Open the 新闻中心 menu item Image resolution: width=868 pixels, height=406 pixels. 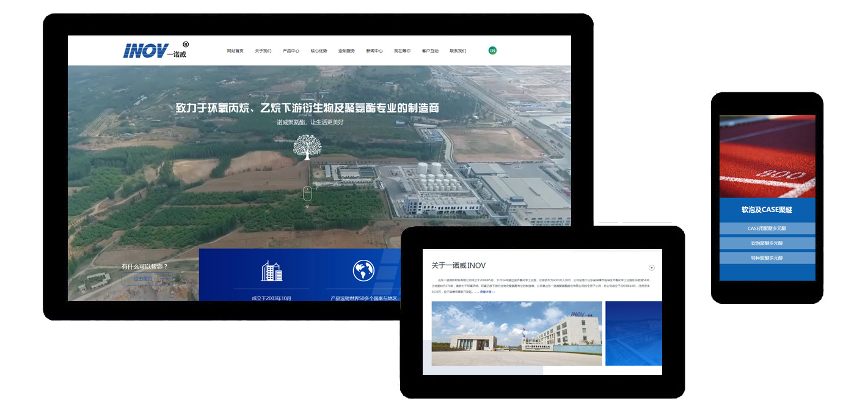click(x=374, y=51)
